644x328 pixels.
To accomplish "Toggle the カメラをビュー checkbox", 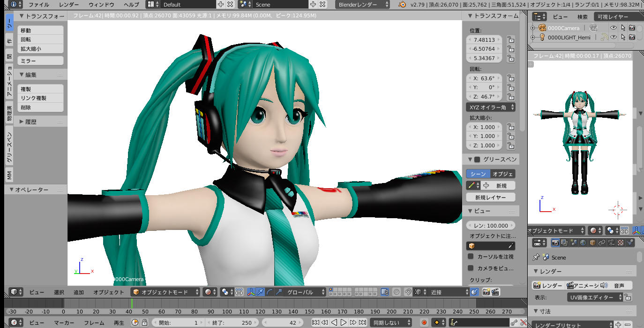I will tap(471, 268).
